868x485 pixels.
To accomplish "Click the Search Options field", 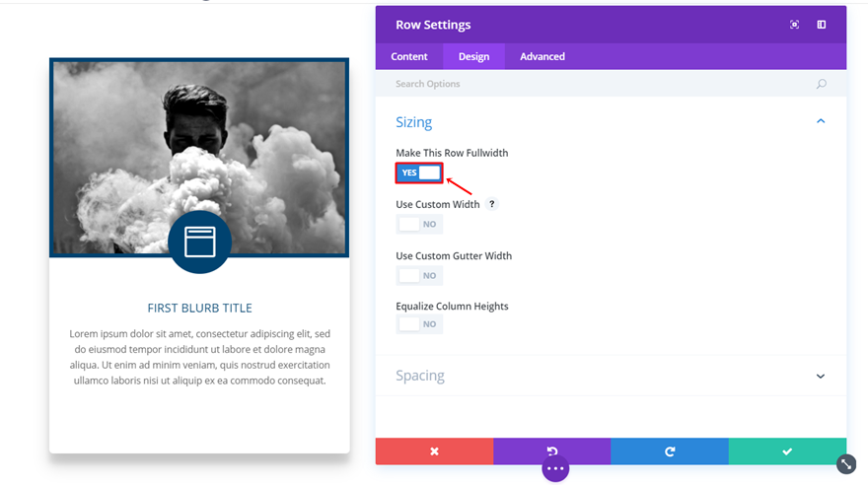I will point(612,84).
